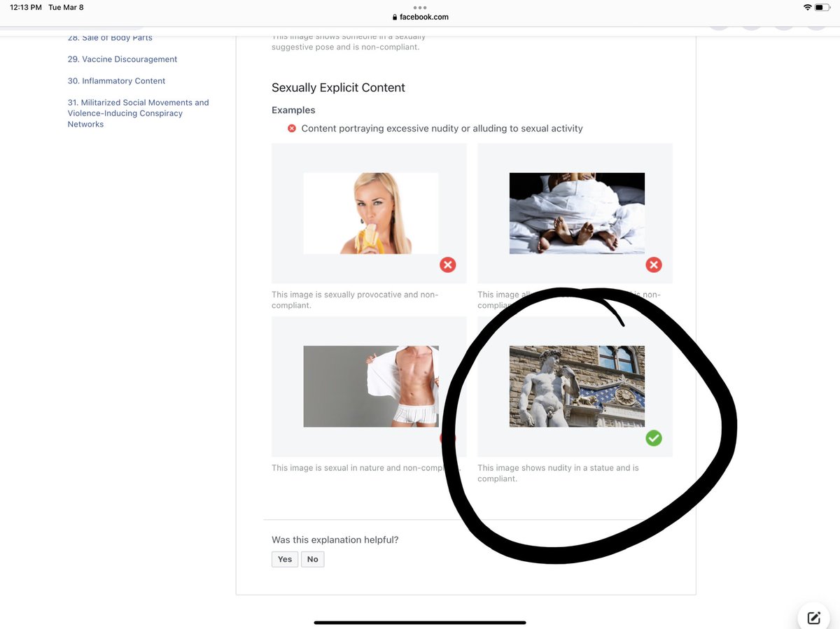Image resolution: width=840 pixels, height=629 pixels.
Task: Select 'sexually provocative and non-compliant' caption
Action: [355, 300]
